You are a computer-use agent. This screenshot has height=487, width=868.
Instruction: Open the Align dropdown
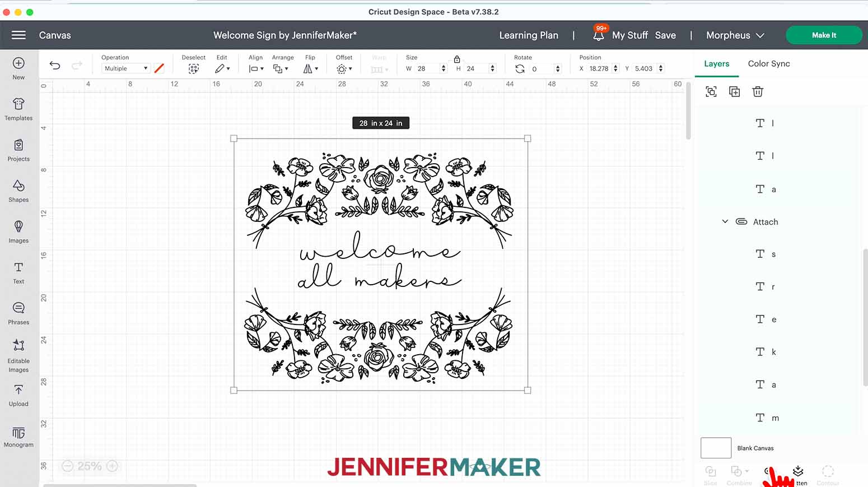click(x=256, y=68)
